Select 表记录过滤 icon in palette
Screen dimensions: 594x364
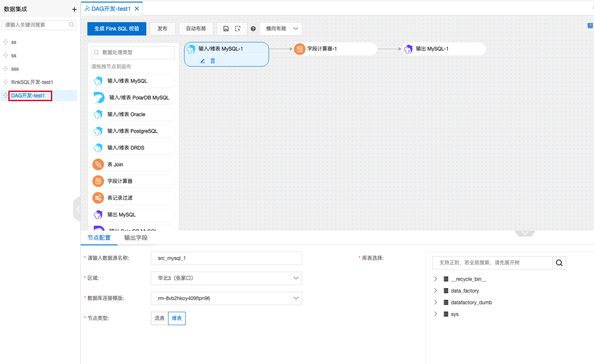point(98,198)
